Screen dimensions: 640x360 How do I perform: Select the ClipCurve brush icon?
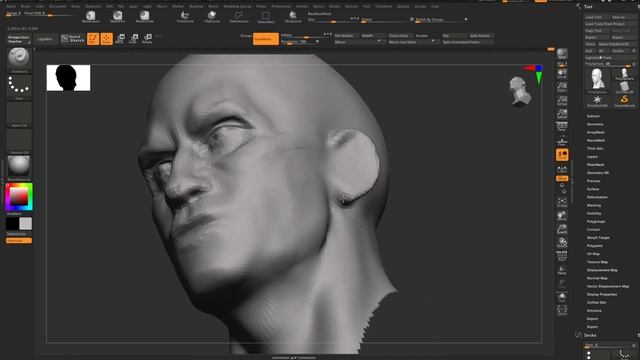coord(212,16)
